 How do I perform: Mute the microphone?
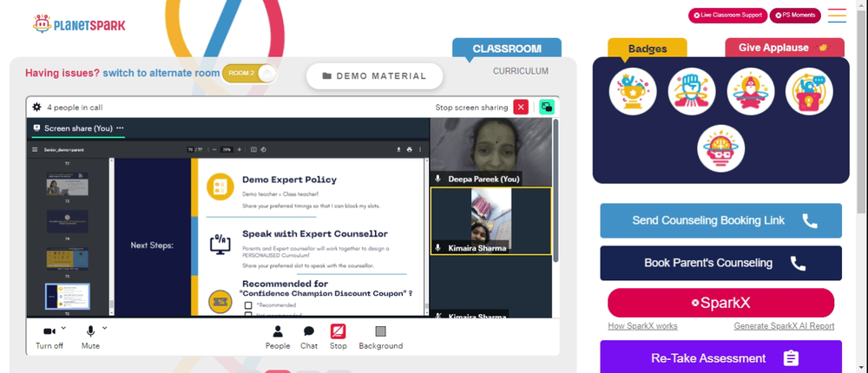[x=90, y=337]
